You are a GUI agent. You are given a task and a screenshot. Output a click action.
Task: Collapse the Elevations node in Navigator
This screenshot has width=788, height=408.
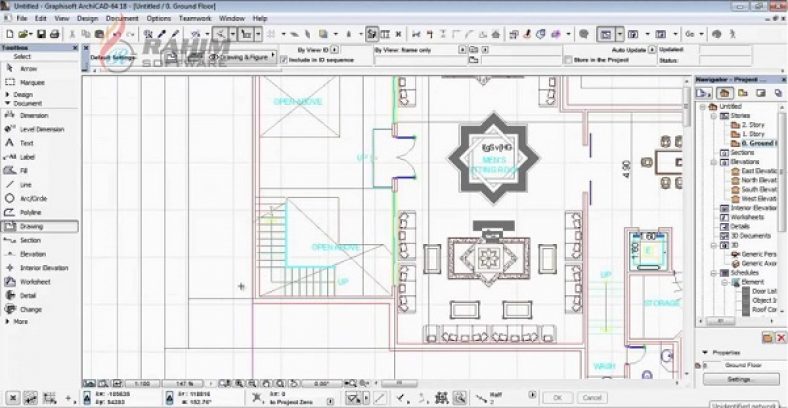coord(714,162)
